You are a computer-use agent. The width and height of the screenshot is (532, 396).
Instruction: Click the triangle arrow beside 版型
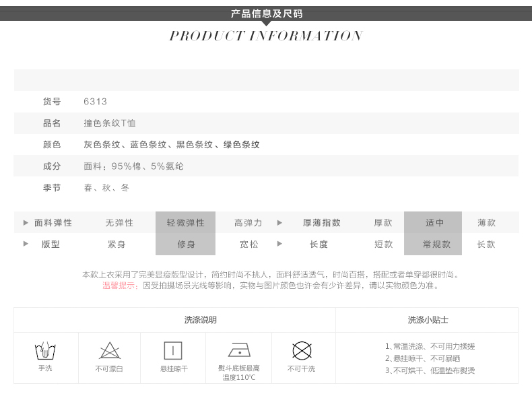pyautogui.click(x=26, y=244)
